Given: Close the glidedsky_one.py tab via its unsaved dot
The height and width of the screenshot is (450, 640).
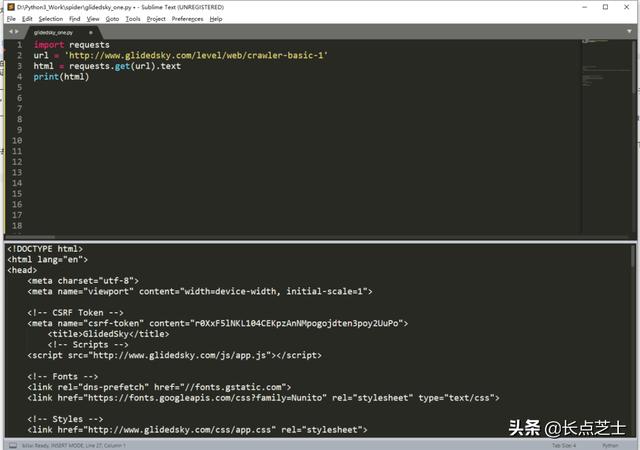Looking at the screenshot, I should click(91, 33).
